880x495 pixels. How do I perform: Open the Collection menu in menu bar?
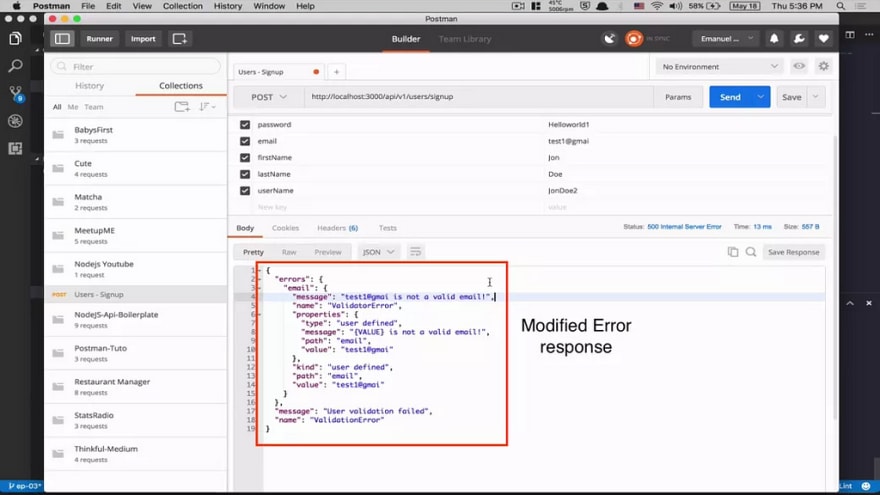coord(182,6)
